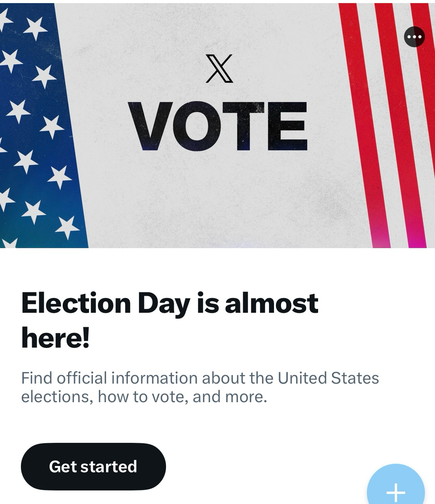The height and width of the screenshot is (504, 435).
Task: Click the word "elections," in the description
Action: coord(57,397)
